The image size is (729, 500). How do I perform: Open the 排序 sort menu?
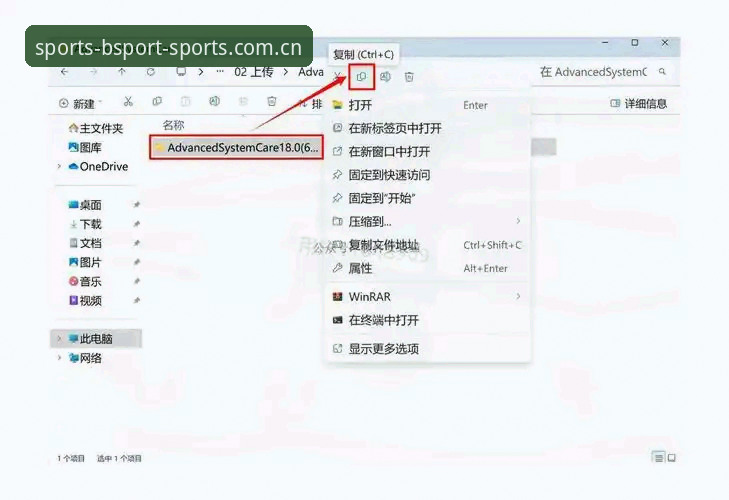tap(311, 104)
